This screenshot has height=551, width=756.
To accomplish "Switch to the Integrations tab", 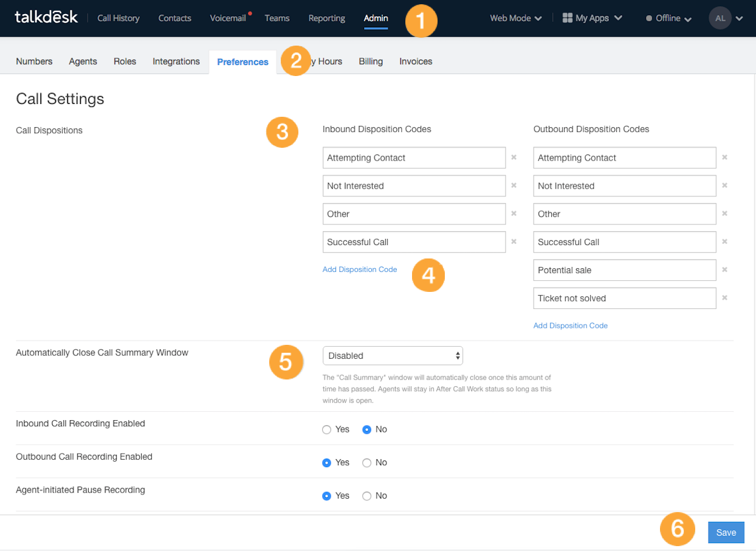I will tap(176, 61).
